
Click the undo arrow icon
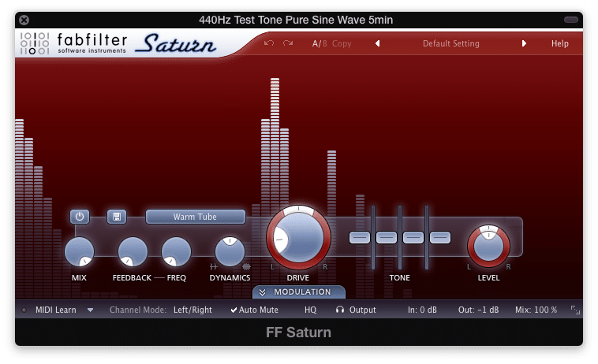(x=269, y=43)
